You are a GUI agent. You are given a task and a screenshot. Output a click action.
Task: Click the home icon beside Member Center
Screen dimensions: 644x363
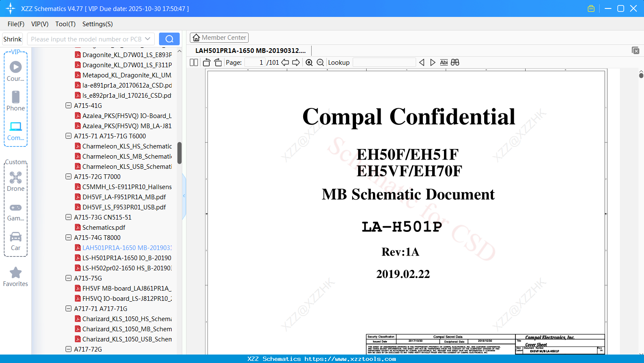click(196, 38)
